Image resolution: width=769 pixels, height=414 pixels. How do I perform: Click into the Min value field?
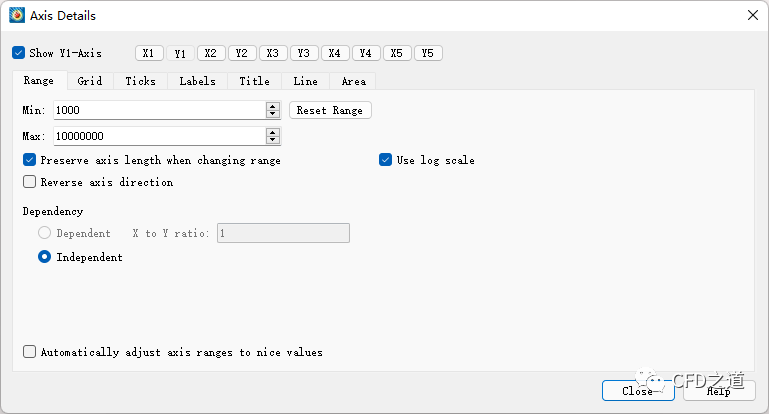[159, 110]
